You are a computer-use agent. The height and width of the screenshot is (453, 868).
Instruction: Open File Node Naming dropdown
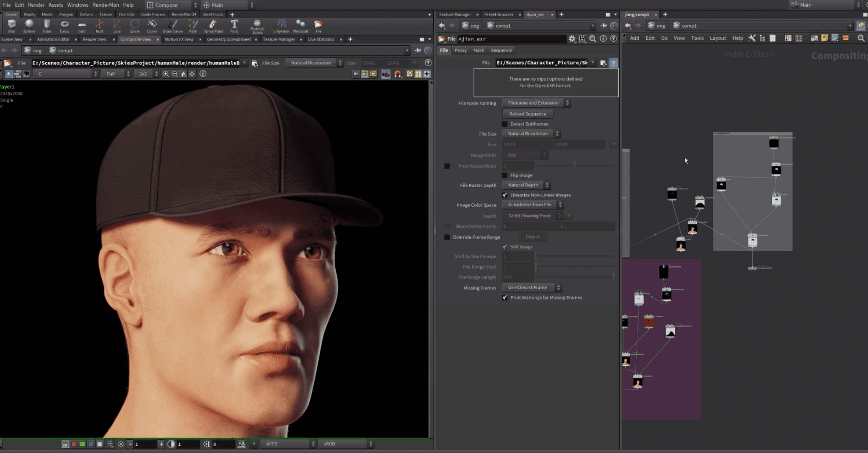(536, 103)
